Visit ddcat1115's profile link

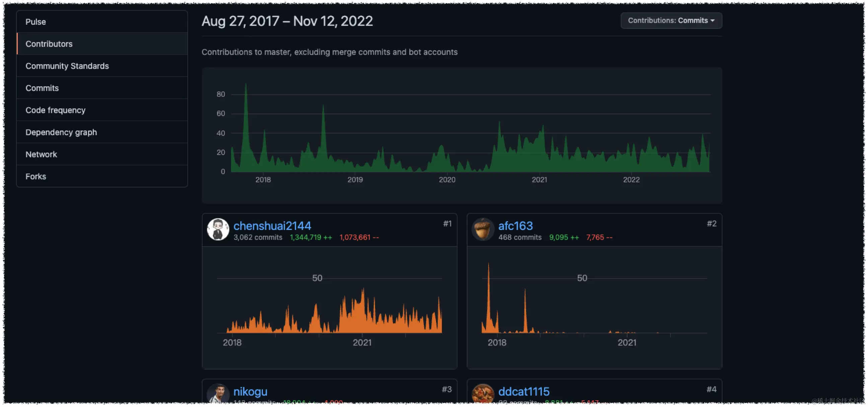pyautogui.click(x=524, y=391)
